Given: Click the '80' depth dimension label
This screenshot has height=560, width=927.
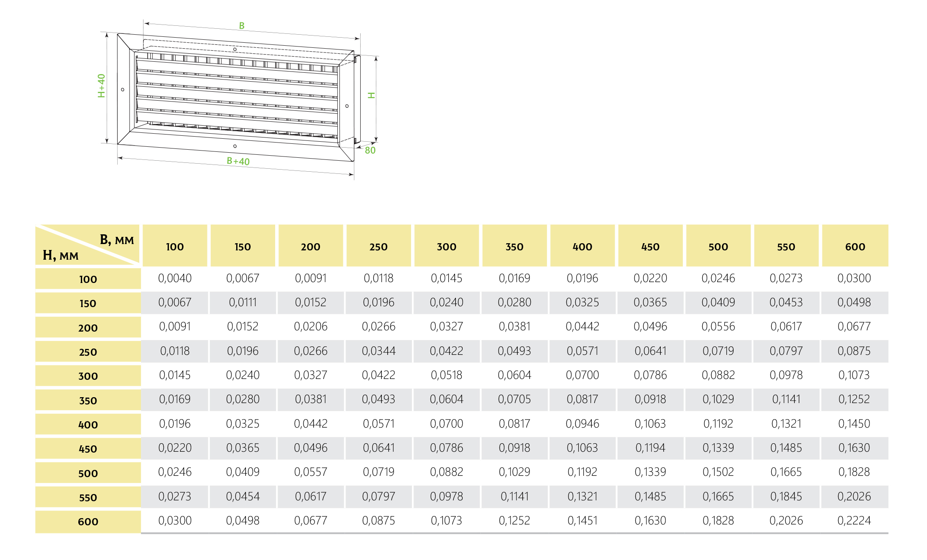Looking at the screenshot, I should 370,150.
